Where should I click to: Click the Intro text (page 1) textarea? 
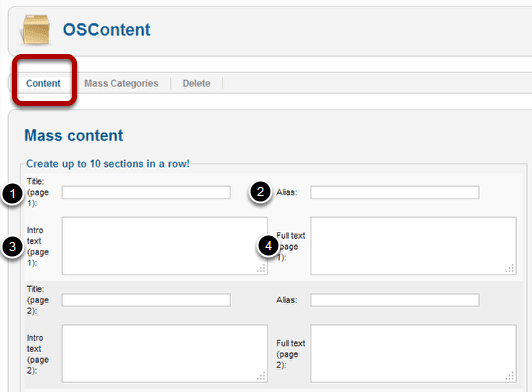(x=165, y=246)
